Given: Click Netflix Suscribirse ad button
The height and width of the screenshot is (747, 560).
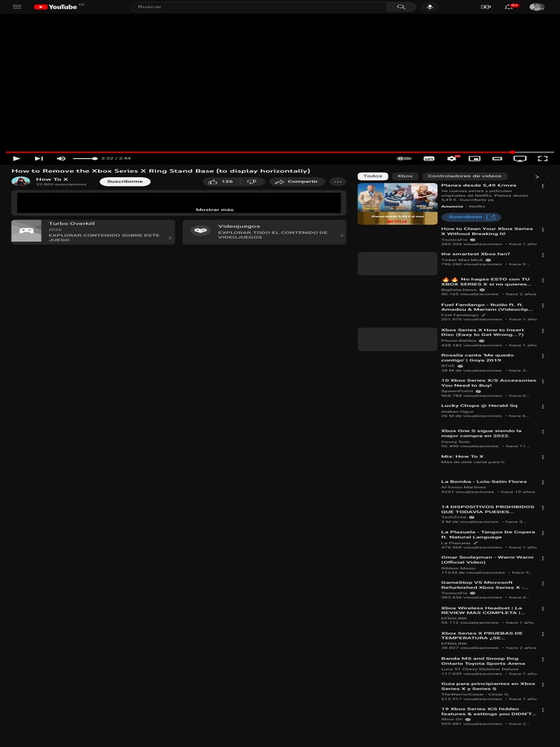Looking at the screenshot, I should 471,217.
